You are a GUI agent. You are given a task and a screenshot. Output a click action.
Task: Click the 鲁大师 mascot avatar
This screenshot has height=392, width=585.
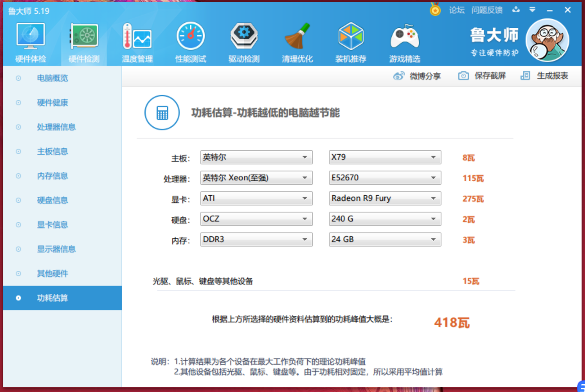tap(547, 40)
